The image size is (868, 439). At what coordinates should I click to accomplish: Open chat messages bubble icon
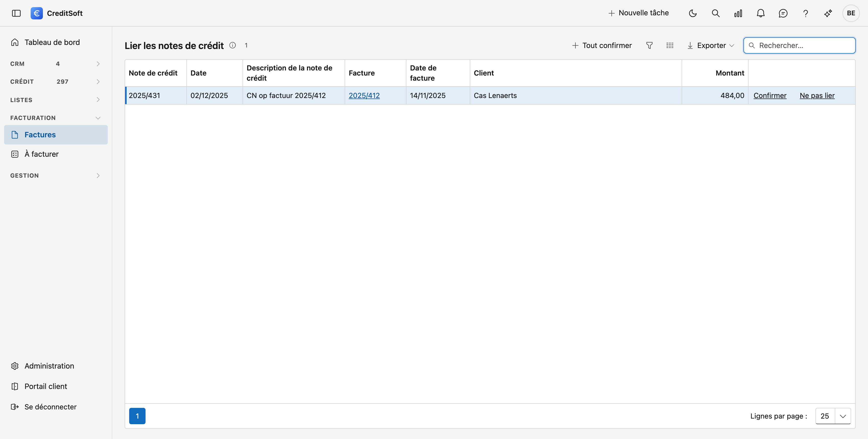[x=783, y=13]
